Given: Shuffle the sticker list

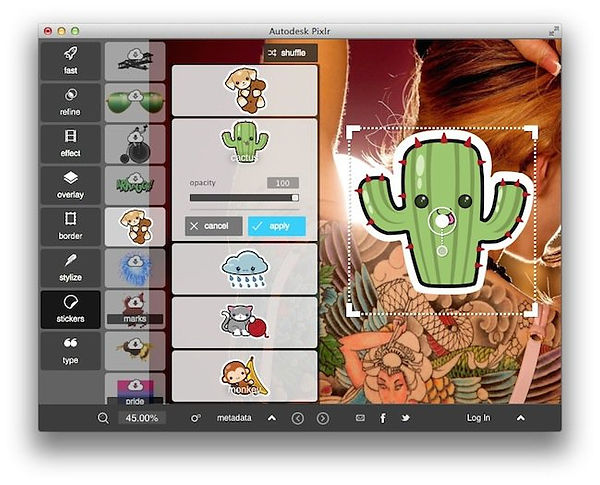Looking at the screenshot, I should [290, 53].
